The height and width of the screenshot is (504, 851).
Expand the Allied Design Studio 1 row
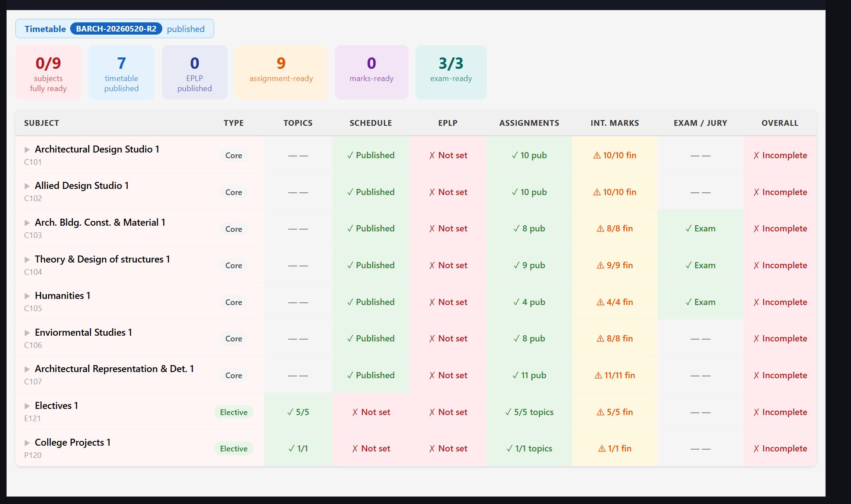[27, 186]
